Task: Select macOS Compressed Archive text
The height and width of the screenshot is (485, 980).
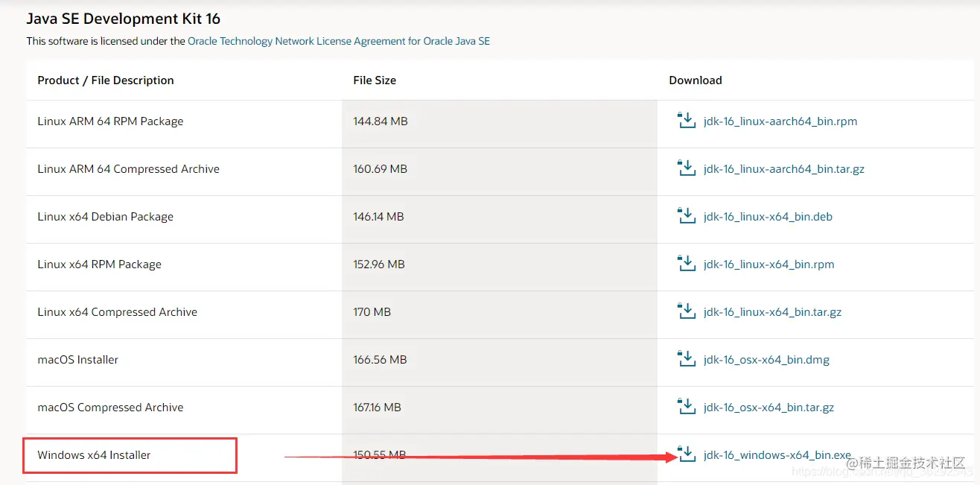Action: click(x=110, y=408)
